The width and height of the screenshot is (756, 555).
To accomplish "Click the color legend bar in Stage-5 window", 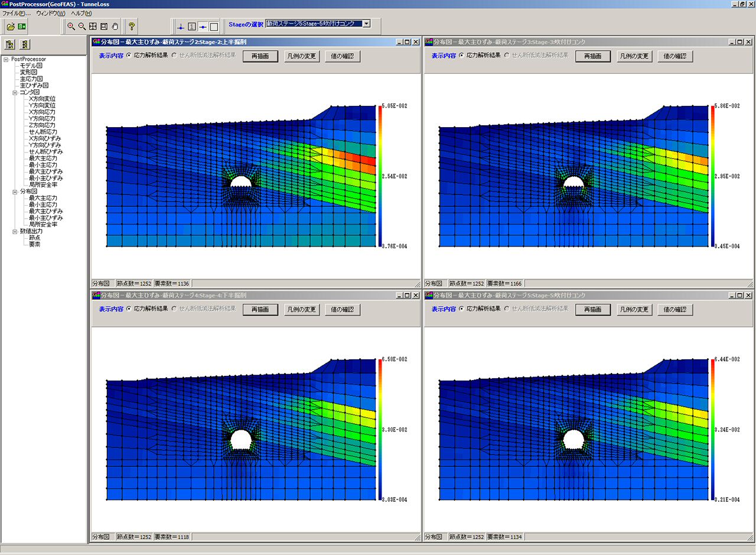I will point(712,429).
